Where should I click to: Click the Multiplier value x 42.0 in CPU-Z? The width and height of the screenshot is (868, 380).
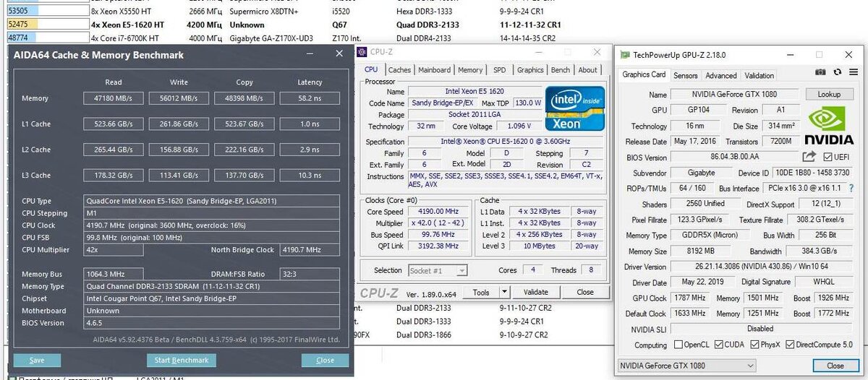pos(438,223)
